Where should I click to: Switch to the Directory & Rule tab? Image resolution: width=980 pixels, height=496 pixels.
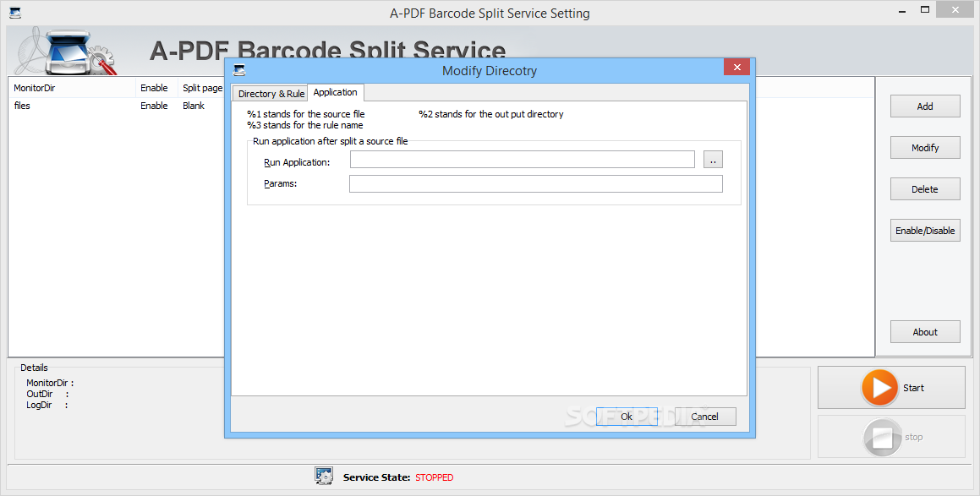[271, 94]
